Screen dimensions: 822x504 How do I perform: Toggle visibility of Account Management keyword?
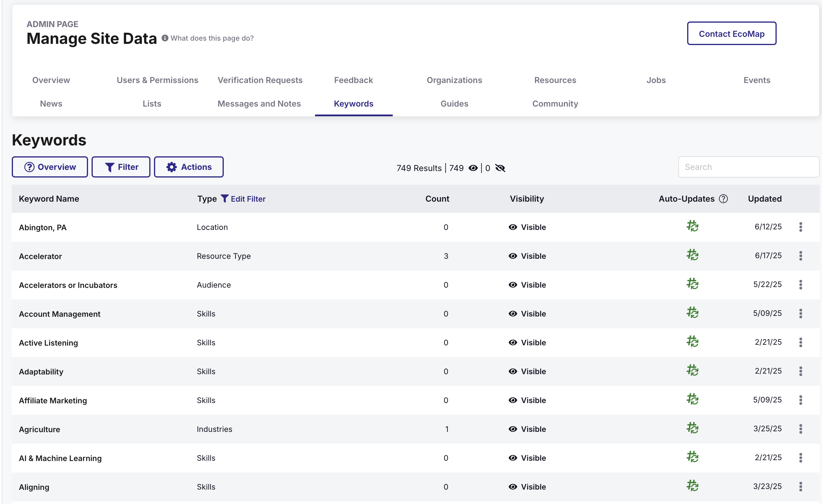click(x=527, y=314)
